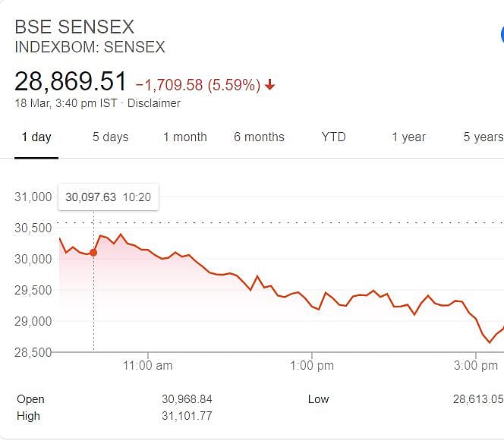504x441 pixels.
Task: Select the 1 day tab
Action: click(36, 137)
